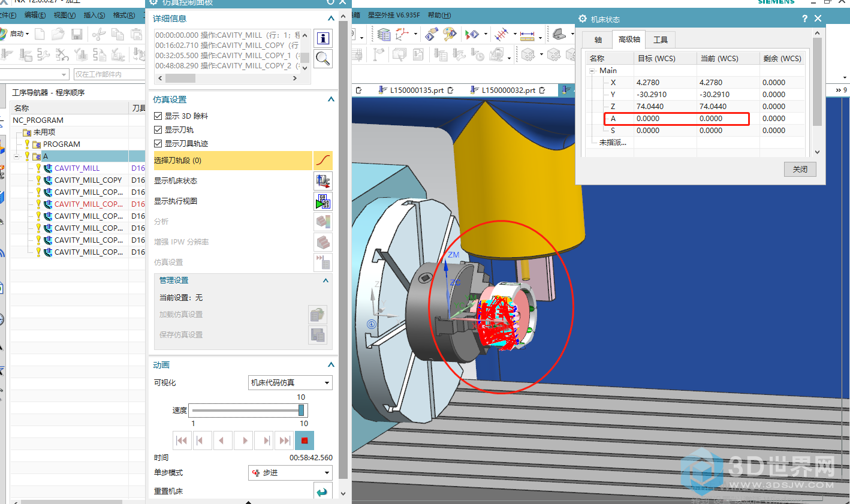Collapse the 管理设置 group
The image size is (850, 504).
point(325,280)
